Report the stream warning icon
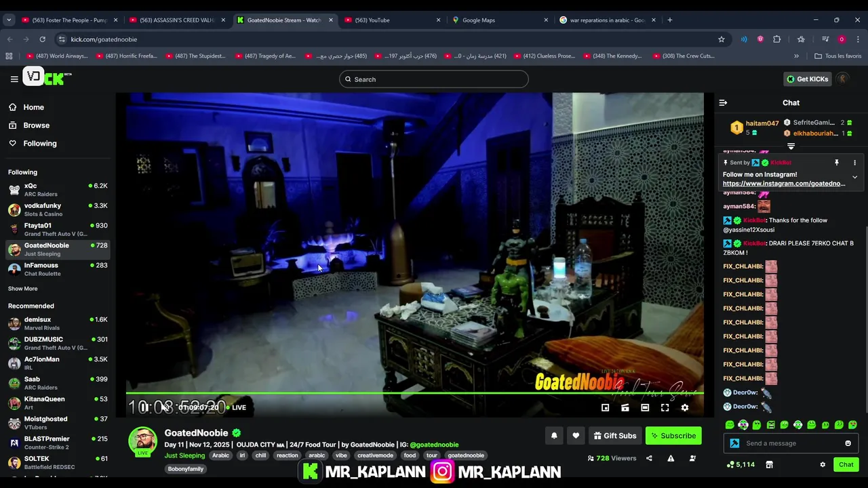The image size is (868, 488). click(671, 458)
